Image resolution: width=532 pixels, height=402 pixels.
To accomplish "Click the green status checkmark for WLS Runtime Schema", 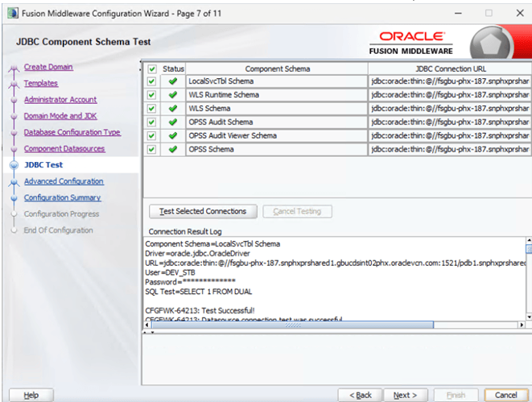I will [x=173, y=95].
